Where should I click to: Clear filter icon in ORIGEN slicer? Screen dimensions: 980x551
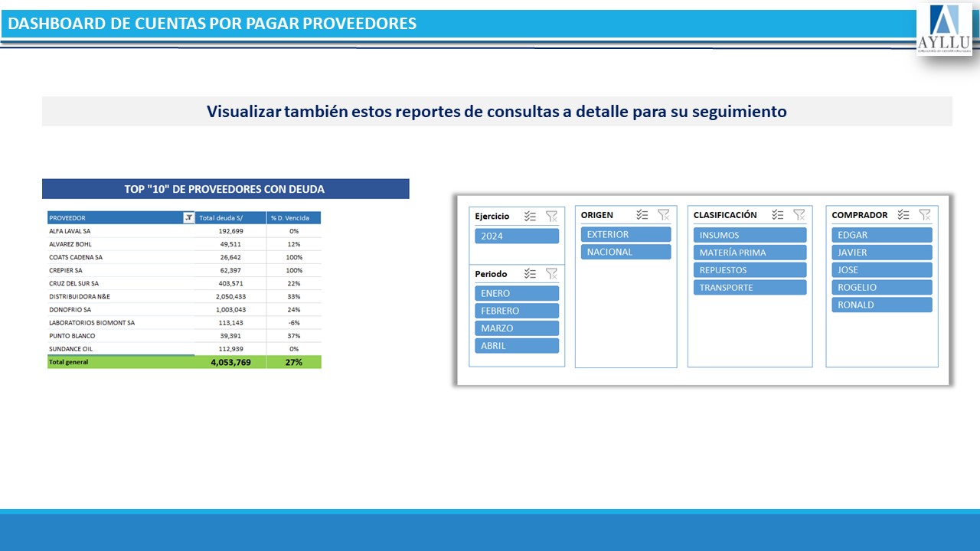(663, 215)
